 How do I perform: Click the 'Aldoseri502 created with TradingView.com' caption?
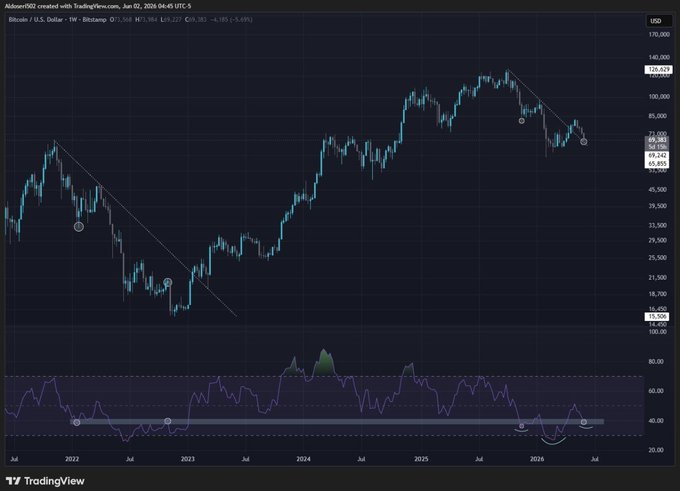point(62,6)
